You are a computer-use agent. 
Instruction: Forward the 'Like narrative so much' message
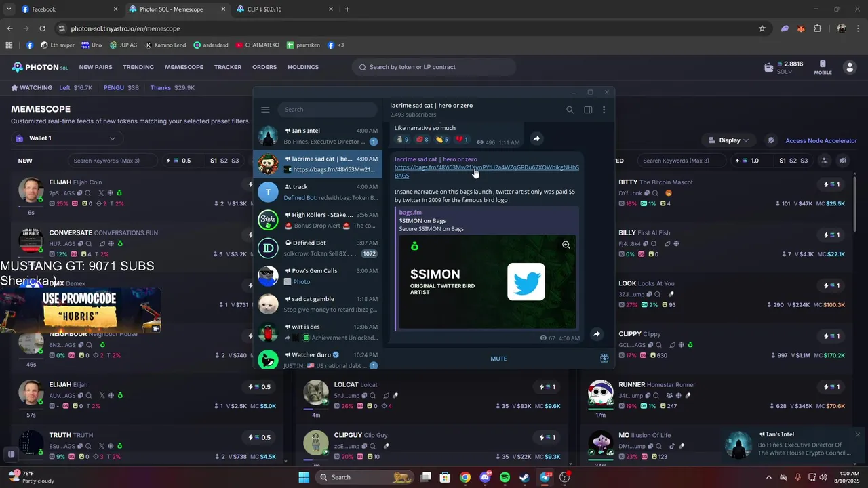[536, 138]
